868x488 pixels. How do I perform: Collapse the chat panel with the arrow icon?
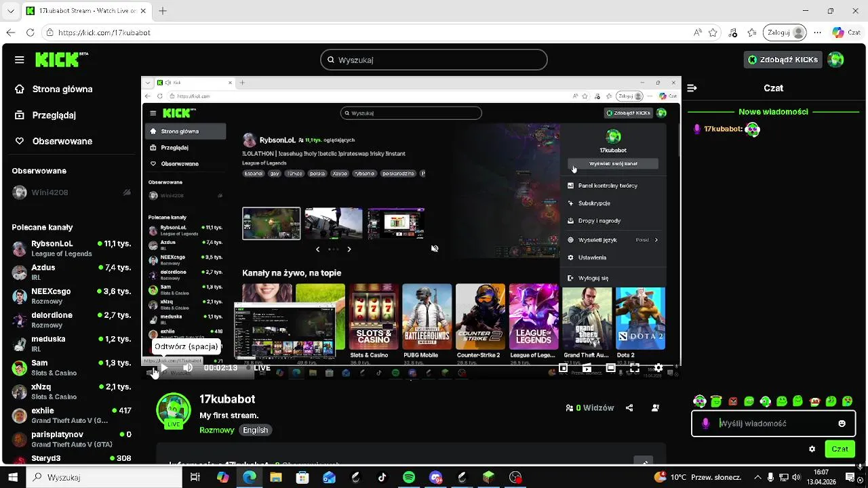[692, 88]
